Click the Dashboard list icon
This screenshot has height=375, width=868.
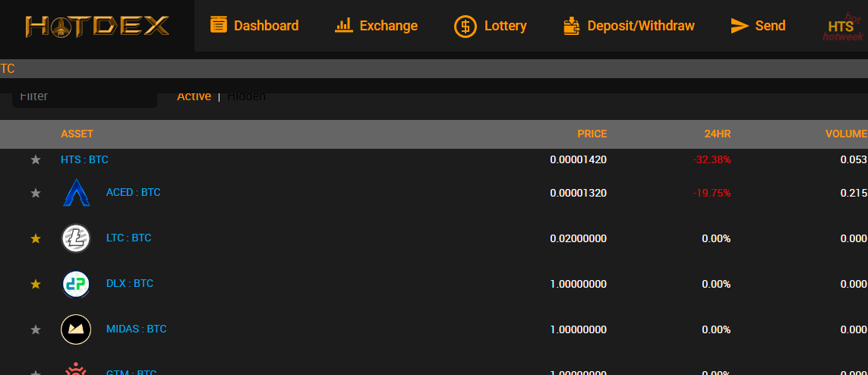[219, 25]
